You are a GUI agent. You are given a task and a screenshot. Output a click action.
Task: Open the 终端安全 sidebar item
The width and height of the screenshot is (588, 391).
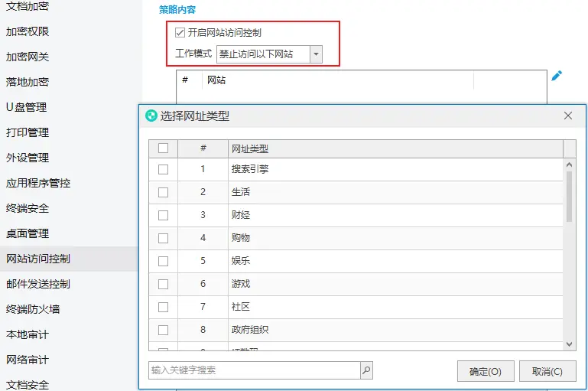click(x=28, y=208)
